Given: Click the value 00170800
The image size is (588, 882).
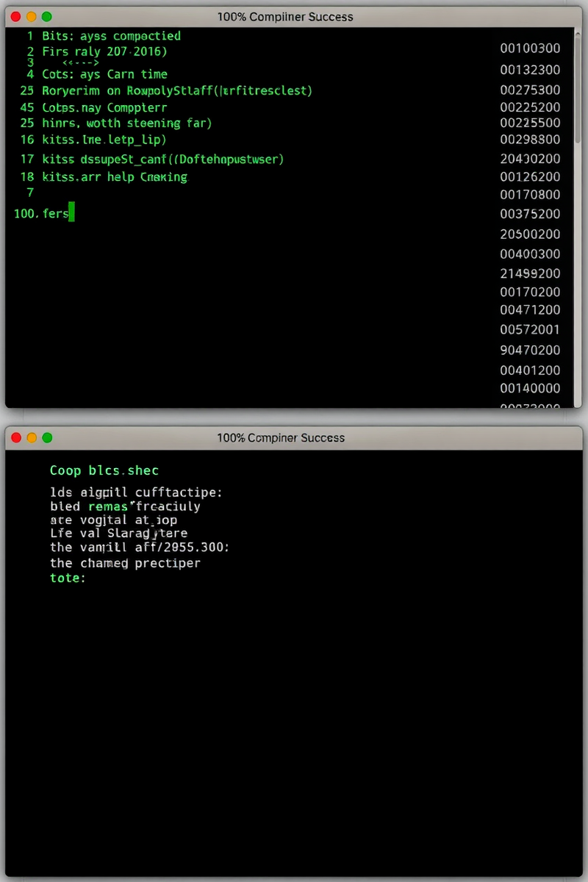Looking at the screenshot, I should 530,196.
